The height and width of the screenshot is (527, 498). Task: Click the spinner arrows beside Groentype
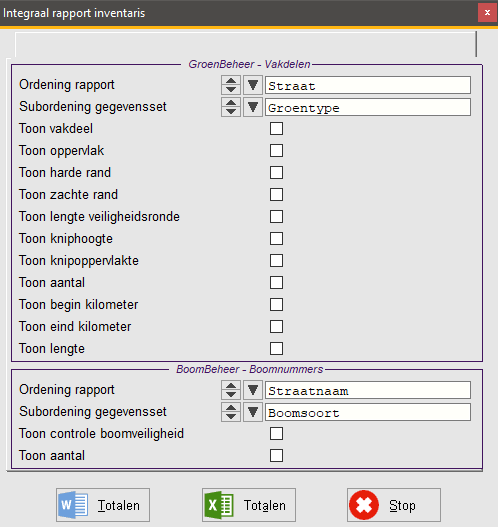click(231, 107)
